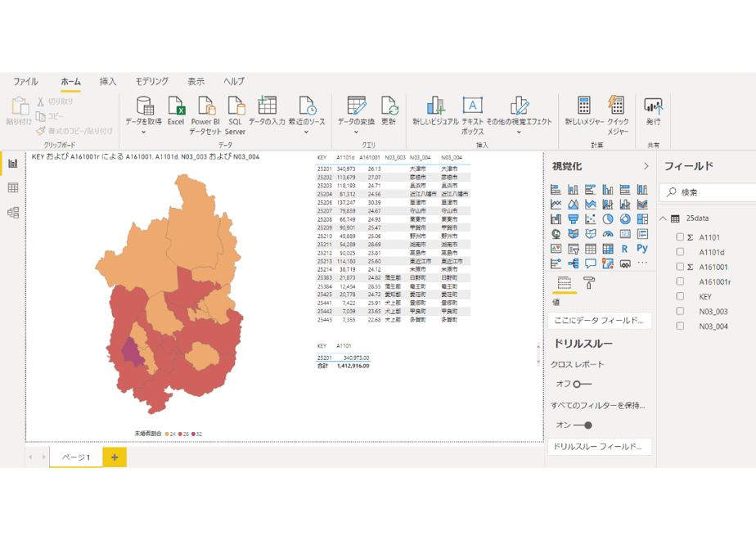This screenshot has height=540, width=756.
Task: Select the pie chart visual
Action: tap(608, 219)
